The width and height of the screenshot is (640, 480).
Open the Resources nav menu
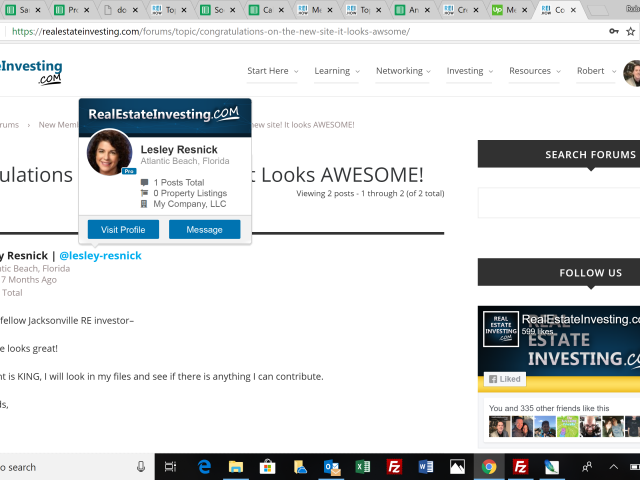[x=535, y=71]
